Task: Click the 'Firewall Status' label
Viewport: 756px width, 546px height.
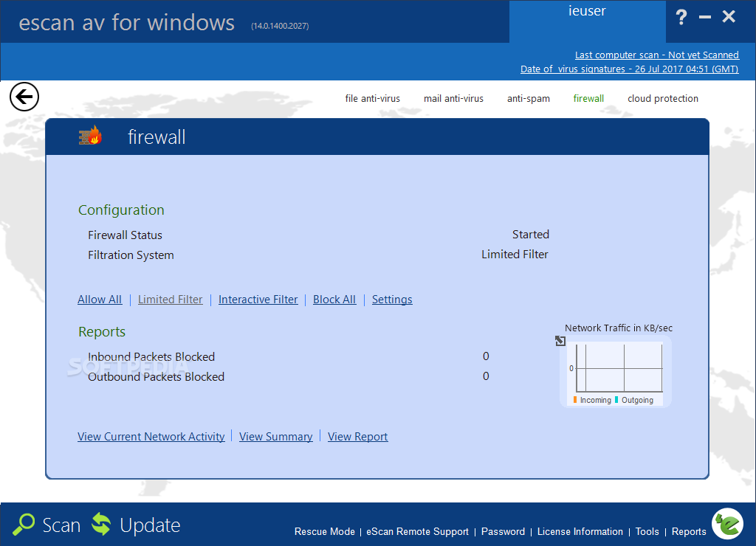Action: click(x=125, y=235)
